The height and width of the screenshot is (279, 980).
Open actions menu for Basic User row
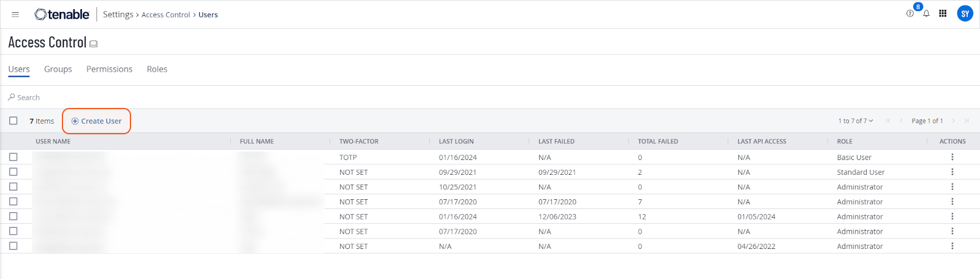[952, 158]
